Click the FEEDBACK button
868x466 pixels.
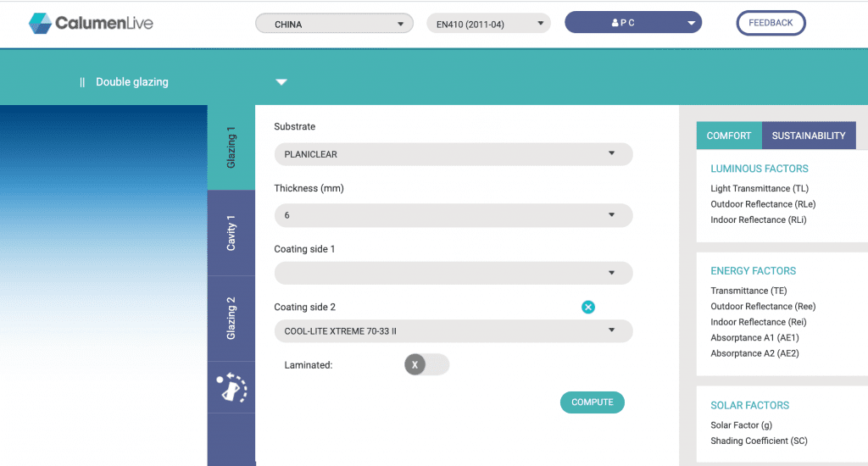coord(771,23)
